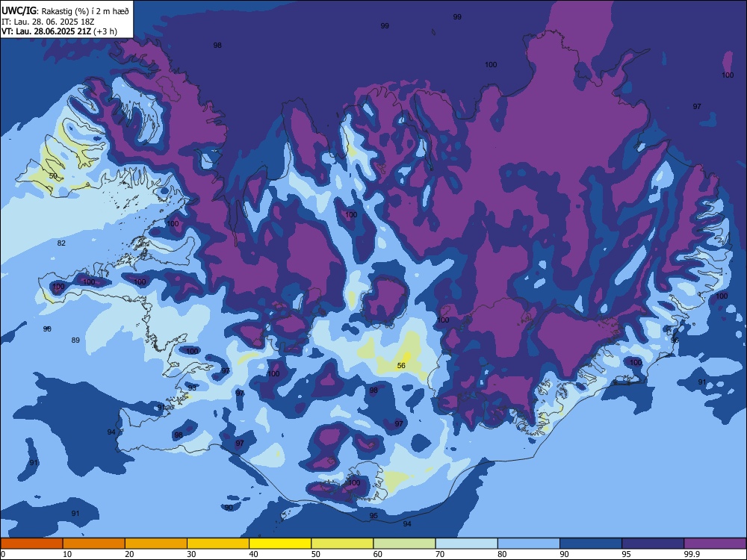Select the purple above-99.9 legend swatch
The height and width of the screenshot is (560, 747).
[715, 544]
